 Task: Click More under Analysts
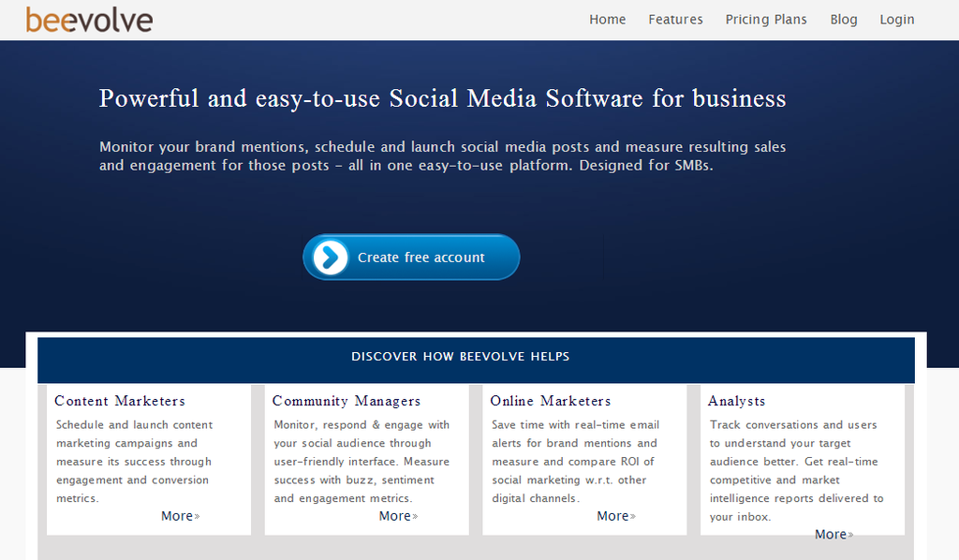pyautogui.click(x=834, y=535)
